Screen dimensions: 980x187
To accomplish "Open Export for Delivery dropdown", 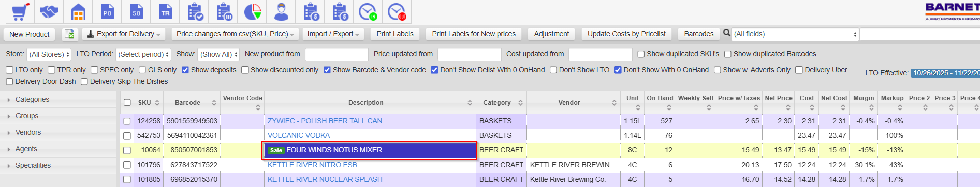I will point(124,34).
